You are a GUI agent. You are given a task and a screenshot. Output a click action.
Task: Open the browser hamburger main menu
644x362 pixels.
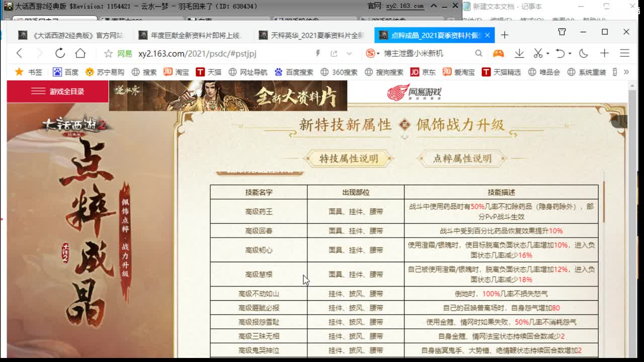point(624,53)
